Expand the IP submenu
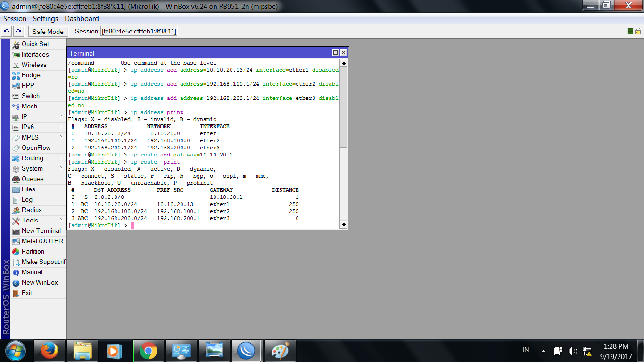Screen dimensions: 644x362 [x=61, y=116]
